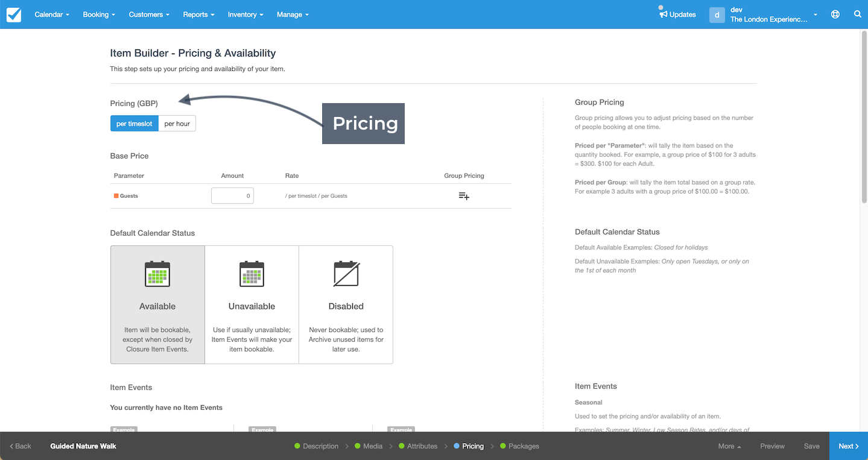The image size is (868, 460).
Task: Click the Seasonal heading under Item Events
Action: point(589,402)
